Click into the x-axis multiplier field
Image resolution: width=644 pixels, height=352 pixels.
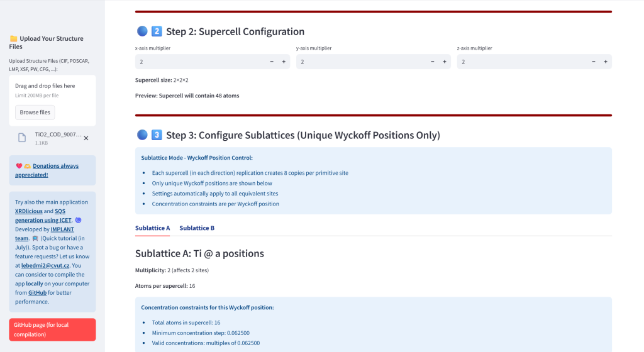pyautogui.click(x=201, y=62)
